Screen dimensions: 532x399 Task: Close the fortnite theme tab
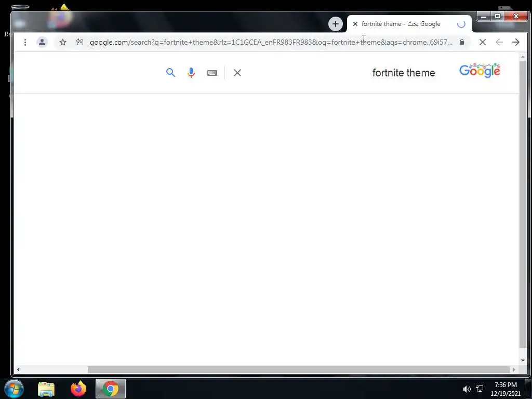coord(355,24)
